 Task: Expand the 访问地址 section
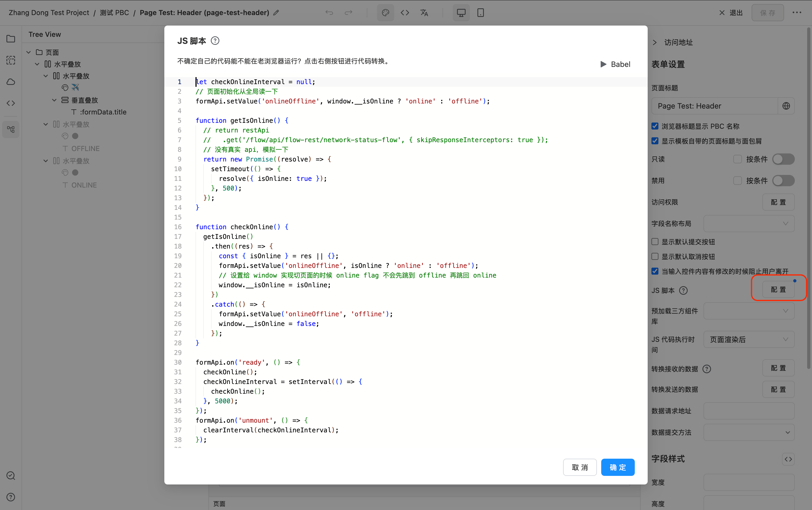(x=655, y=42)
